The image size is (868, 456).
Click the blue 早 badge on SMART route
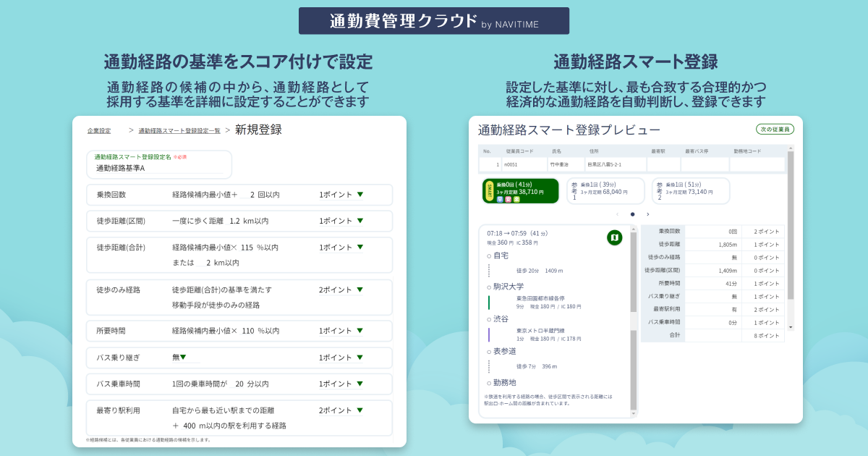coord(500,199)
